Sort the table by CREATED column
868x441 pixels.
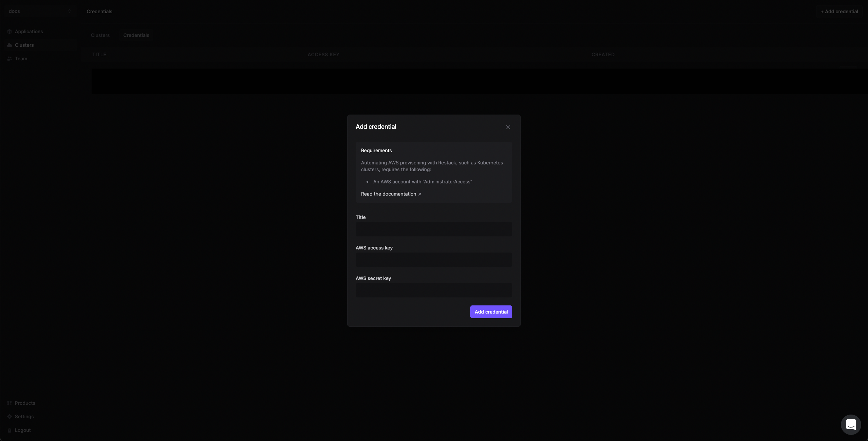(603, 54)
